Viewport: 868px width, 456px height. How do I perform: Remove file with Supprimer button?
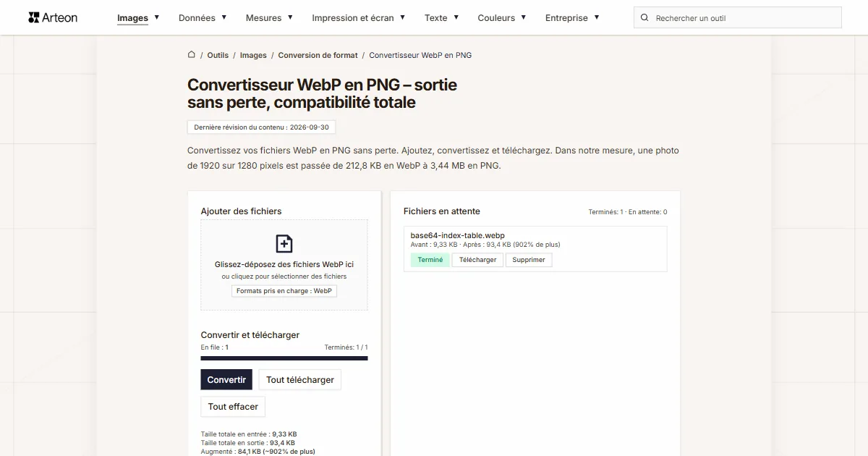pyautogui.click(x=529, y=260)
